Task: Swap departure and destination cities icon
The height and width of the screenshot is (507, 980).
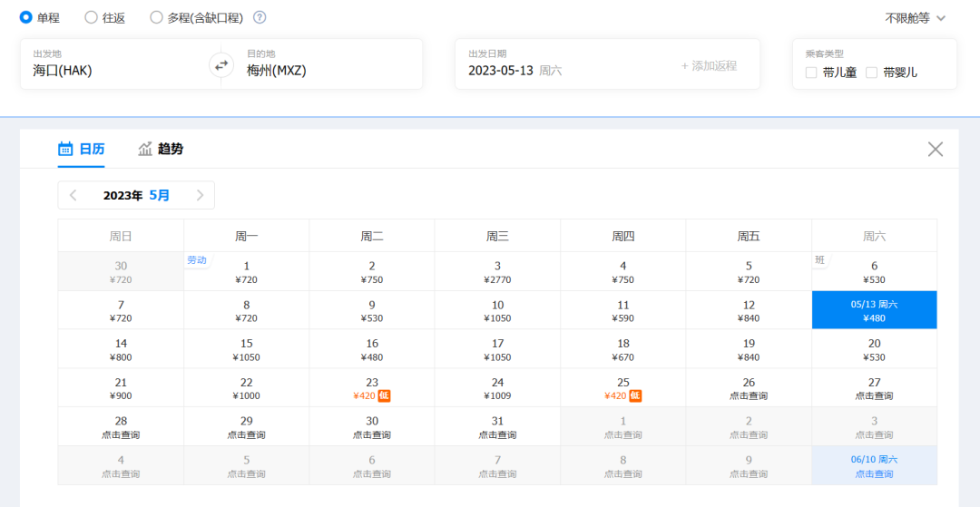Action: coord(221,64)
